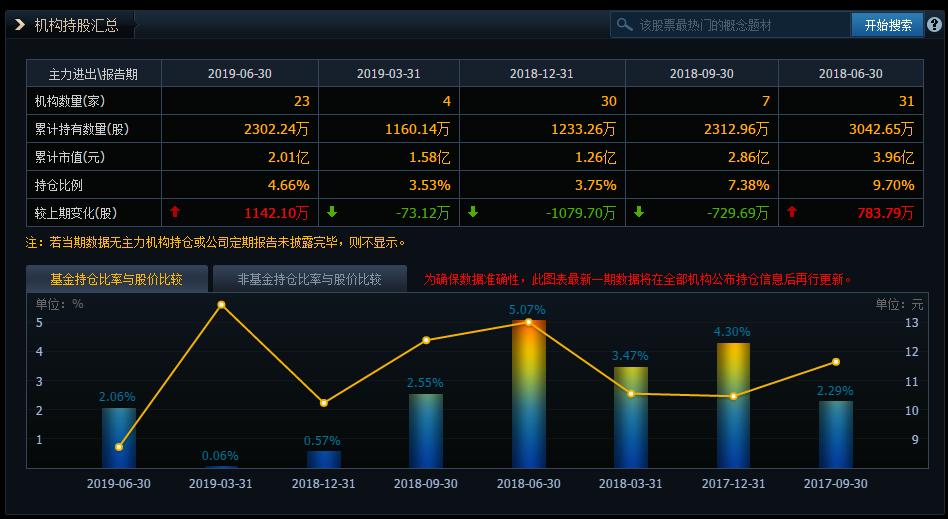948x519 pixels.
Task: Click the 2018-06-30 table column header
Action: coord(851,73)
